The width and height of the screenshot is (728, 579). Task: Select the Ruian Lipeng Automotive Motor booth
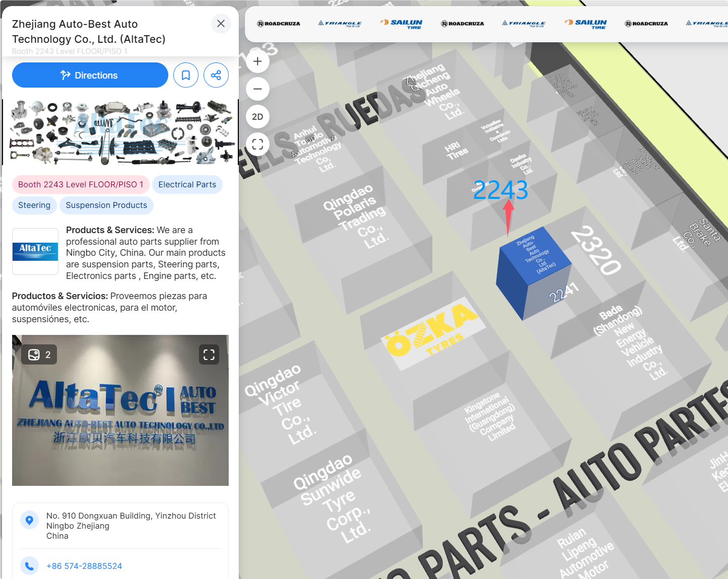click(x=584, y=554)
